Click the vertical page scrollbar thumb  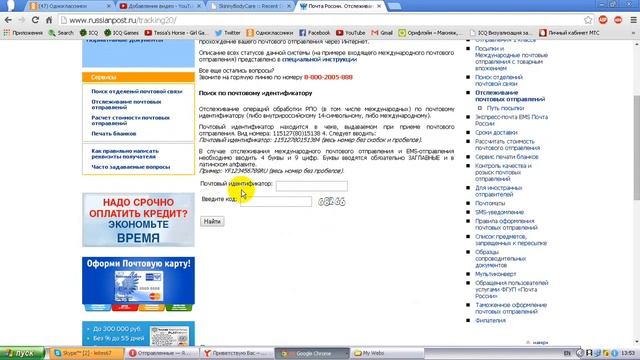[636, 147]
